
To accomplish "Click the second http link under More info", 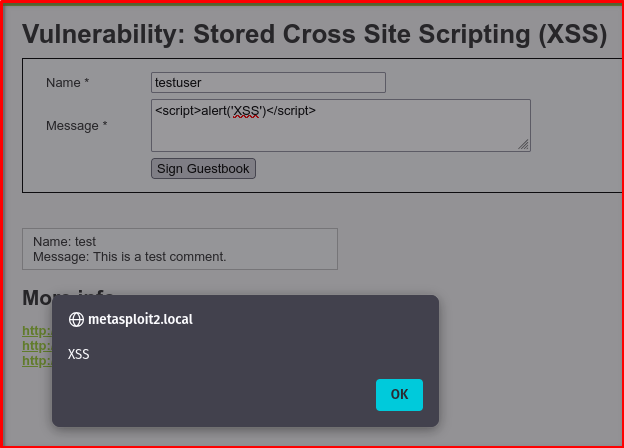I will point(37,346).
